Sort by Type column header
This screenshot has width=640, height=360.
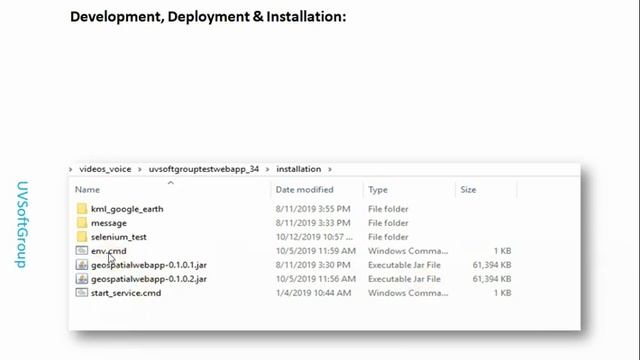[x=378, y=190]
